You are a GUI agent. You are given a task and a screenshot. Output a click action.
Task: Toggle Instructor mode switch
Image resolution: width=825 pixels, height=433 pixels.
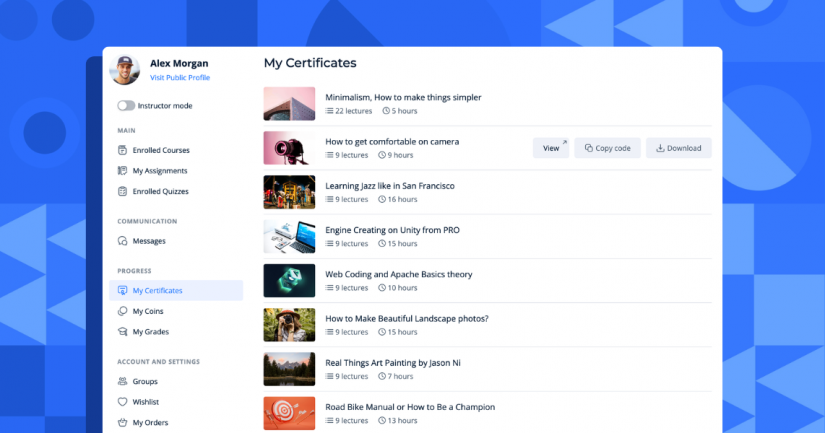pos(126,105)
